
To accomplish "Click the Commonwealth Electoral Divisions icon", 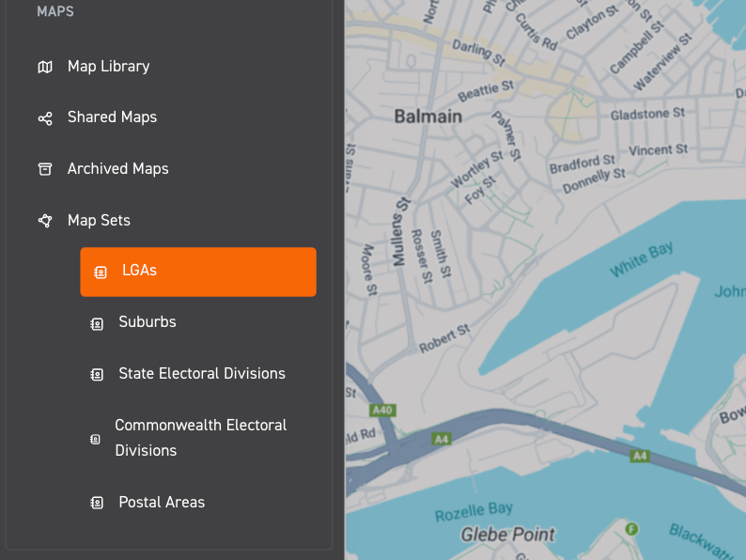I will pyautogui.click(x=95, y=439).
